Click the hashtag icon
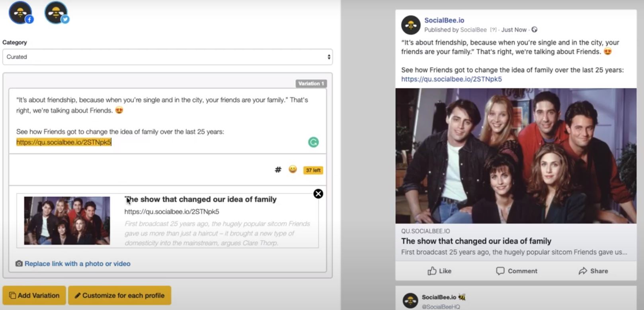This screenshot has width=644, height=310. pyautogui.click(x=278, y=170)
